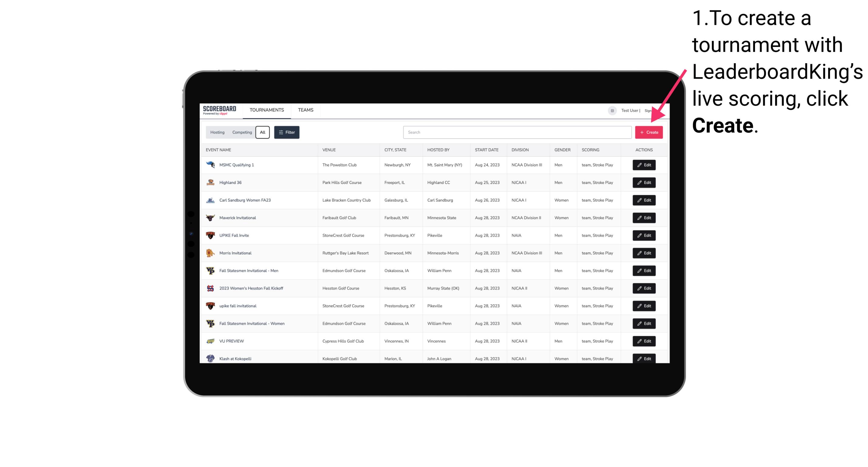This screenshot has height=467, width=868.
Task: Expand the grid layout icon options
Action: 612,110
